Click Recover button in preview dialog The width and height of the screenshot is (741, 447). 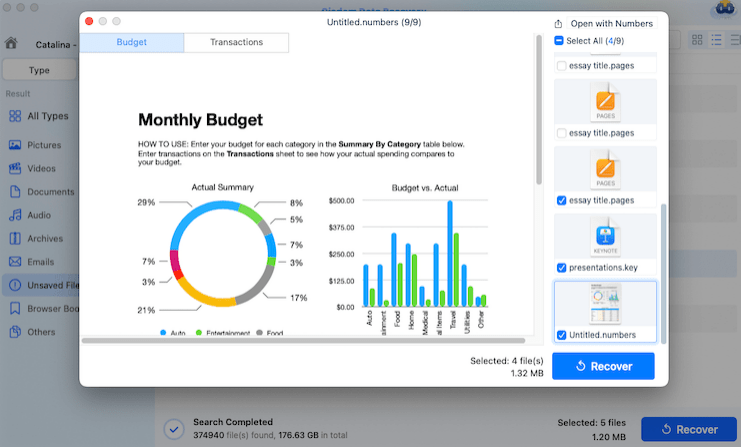click(x=603, y=366)
